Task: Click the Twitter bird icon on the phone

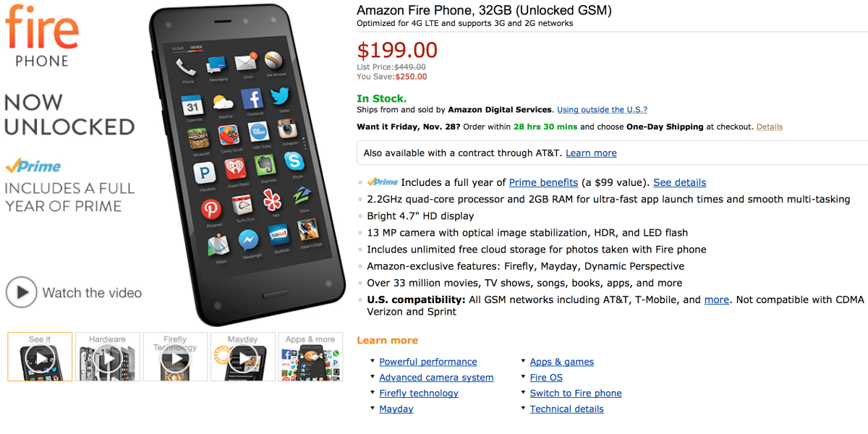Action: click(x=281, y=96)
